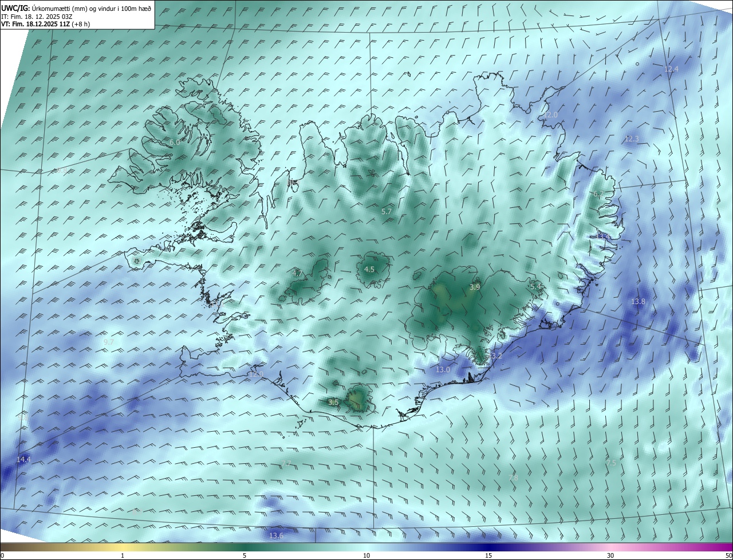Click the 12.3 value label
The height and width of the screenshot is (560, 733).
(x=632, y=139)
